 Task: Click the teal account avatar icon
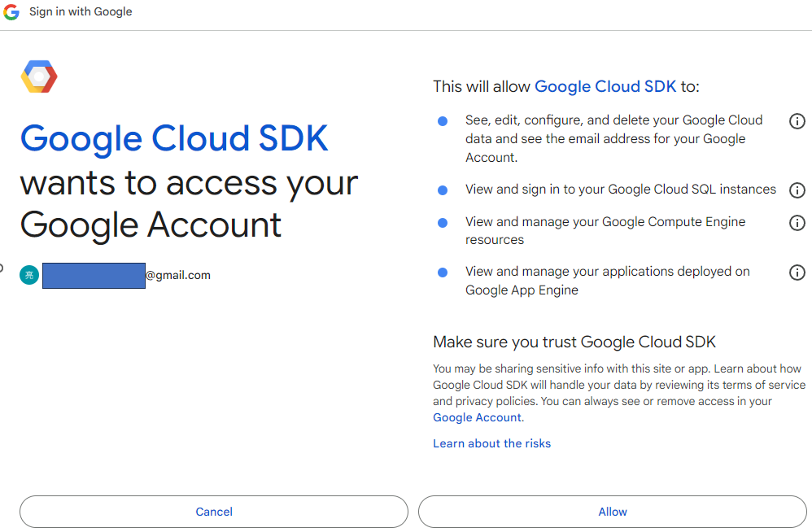[x=29, y=275]
